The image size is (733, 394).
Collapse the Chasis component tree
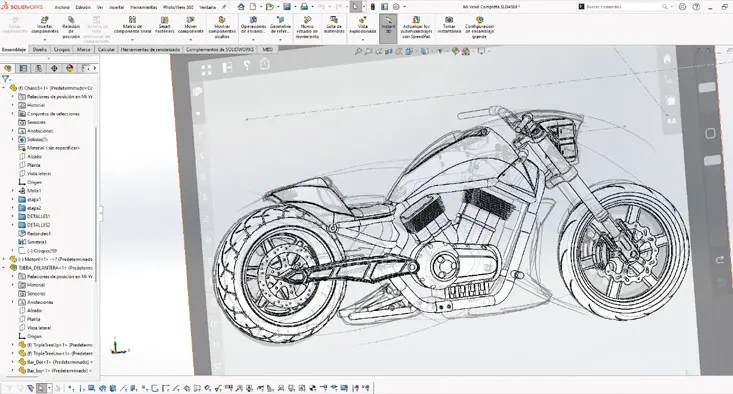5,88
